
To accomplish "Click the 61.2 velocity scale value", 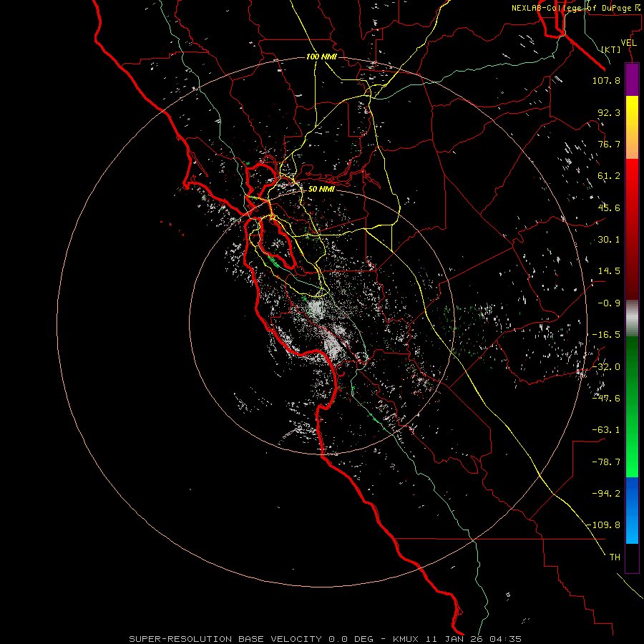I will pyautogui.click(x=609, y=176).
